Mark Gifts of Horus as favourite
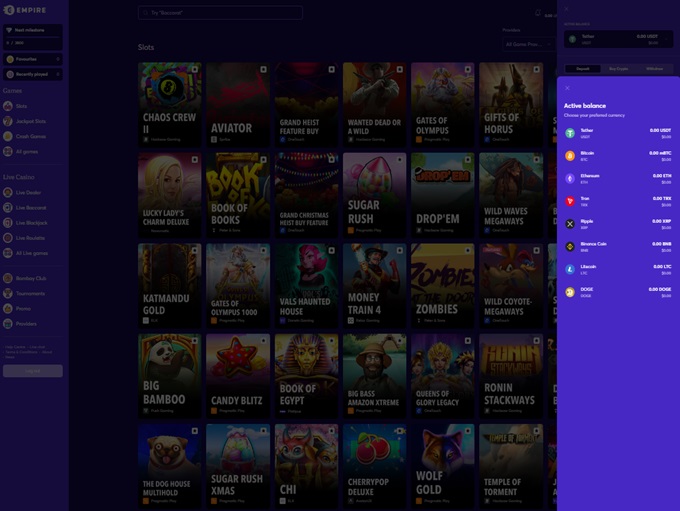680x511 pixels. [535, 70]
